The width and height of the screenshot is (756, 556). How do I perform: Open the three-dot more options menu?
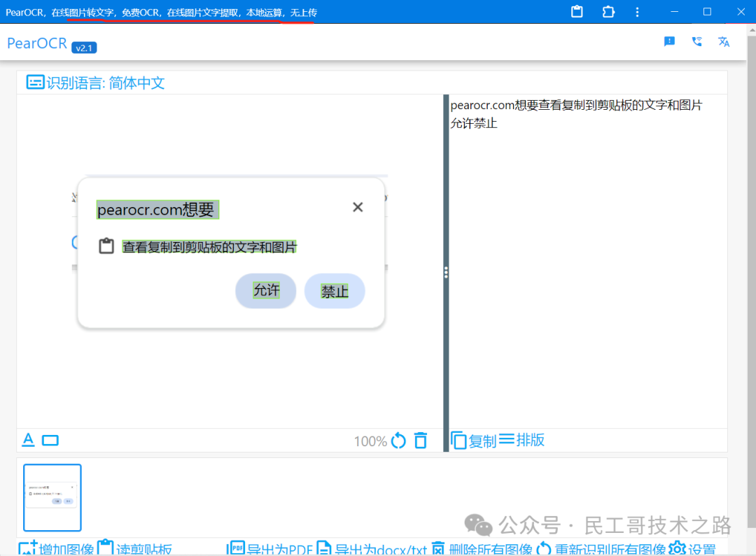pos(638,12)
